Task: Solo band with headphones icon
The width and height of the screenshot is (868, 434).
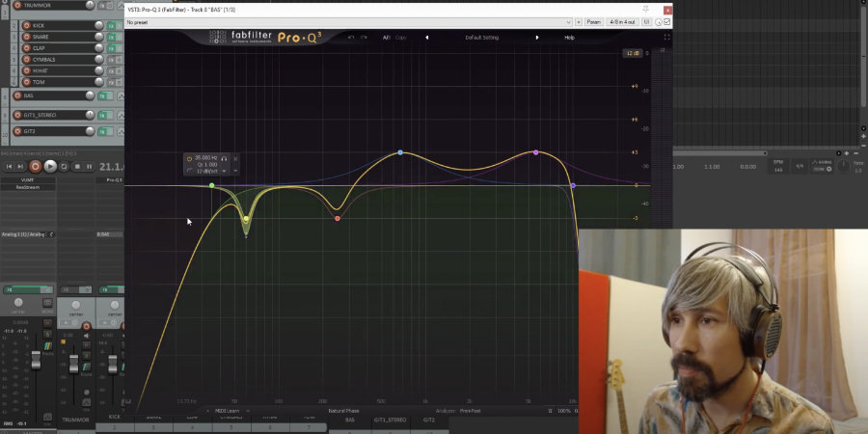Action: coord(224,158)
